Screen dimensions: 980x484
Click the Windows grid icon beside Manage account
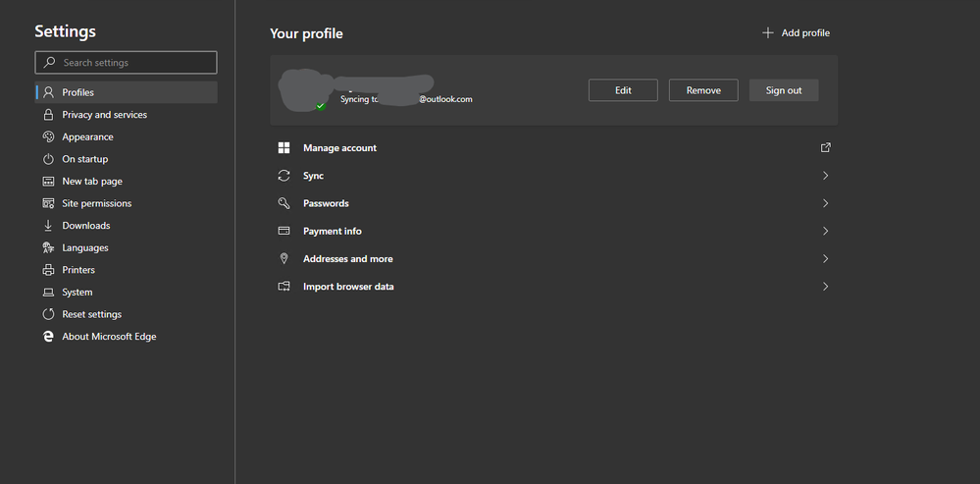284,148
